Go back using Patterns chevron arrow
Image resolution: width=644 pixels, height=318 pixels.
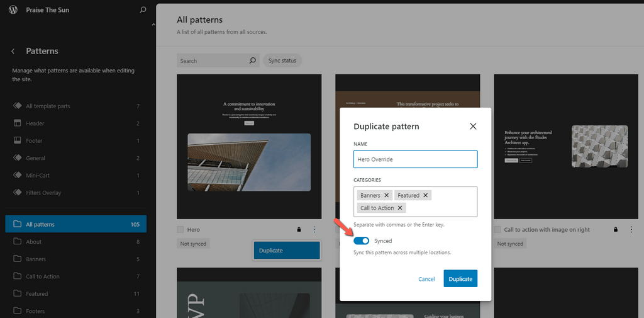13,51
